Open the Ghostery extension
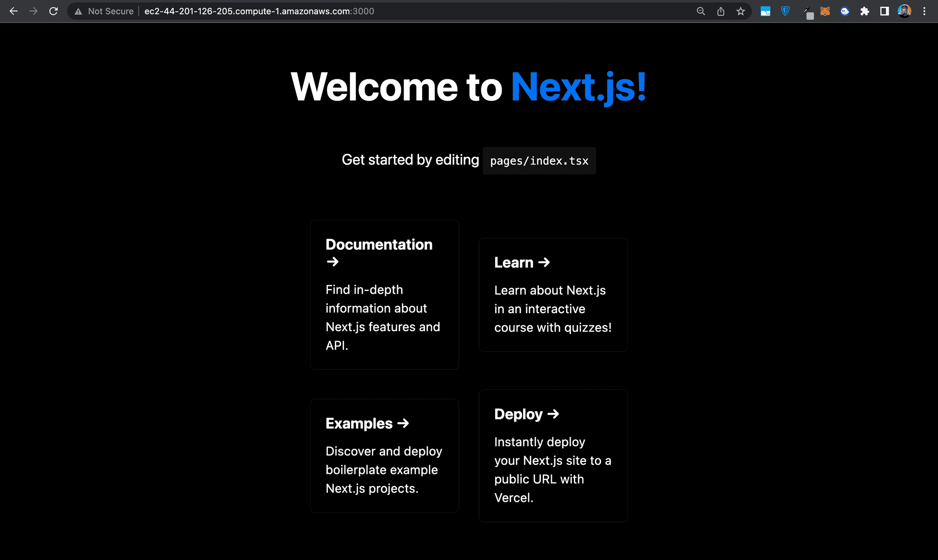The height and width of the screenshot is (560, 938). 845,11
